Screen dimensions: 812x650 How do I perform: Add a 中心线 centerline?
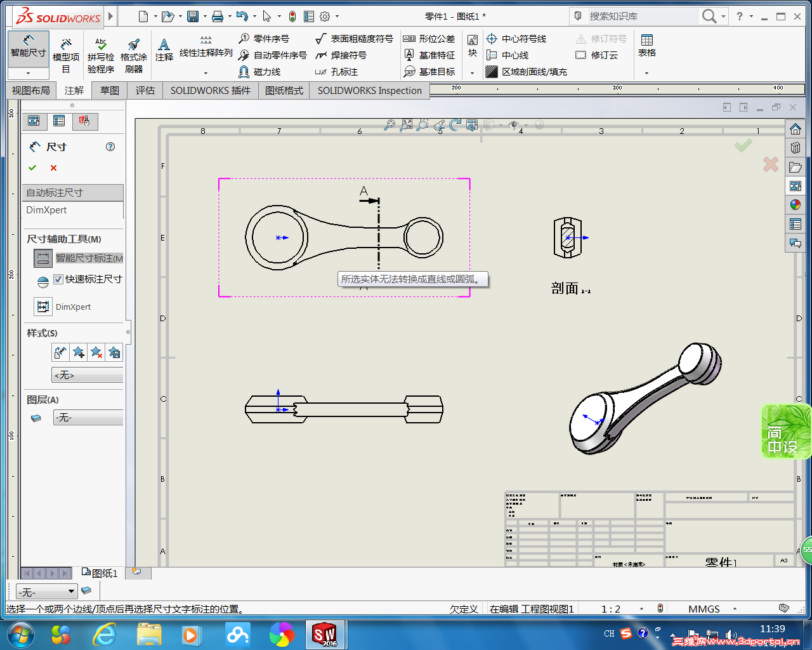point(507,55)
